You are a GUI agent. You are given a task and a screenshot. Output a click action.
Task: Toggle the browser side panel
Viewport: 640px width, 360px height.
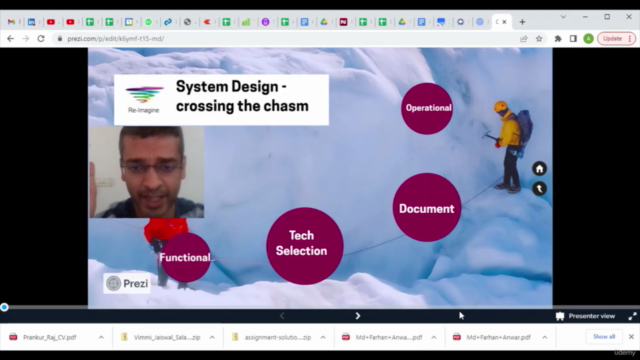[x=573, y=39]
